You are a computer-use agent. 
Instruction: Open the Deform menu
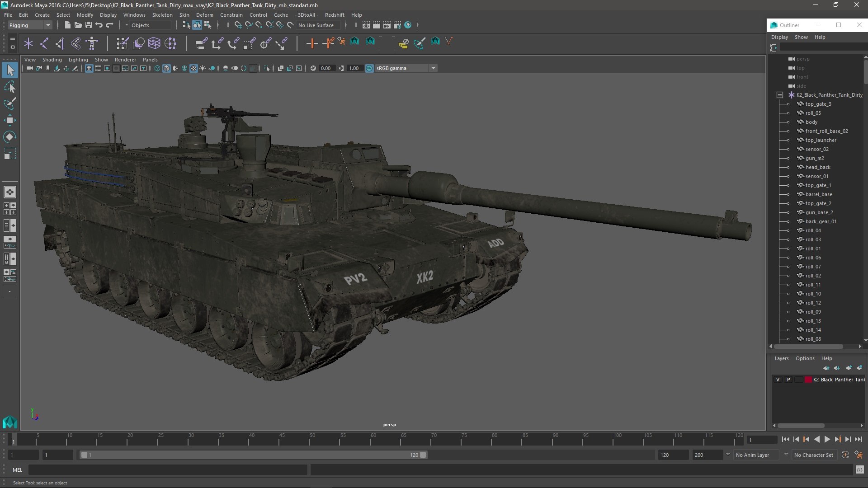[x=204, y=15]
